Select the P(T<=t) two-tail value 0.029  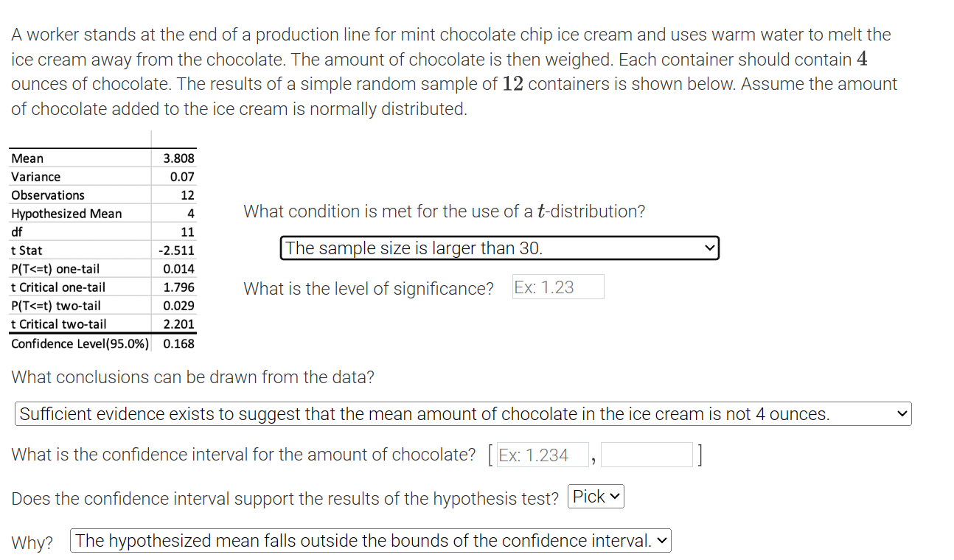coord(178,306)
